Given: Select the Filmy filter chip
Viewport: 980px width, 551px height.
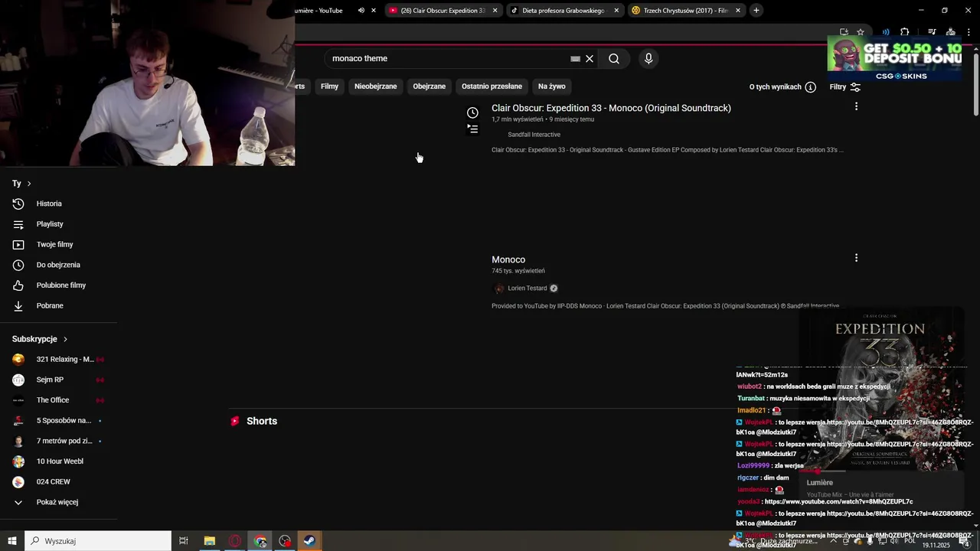Looking at the screenshot, I should click(329, 86).
